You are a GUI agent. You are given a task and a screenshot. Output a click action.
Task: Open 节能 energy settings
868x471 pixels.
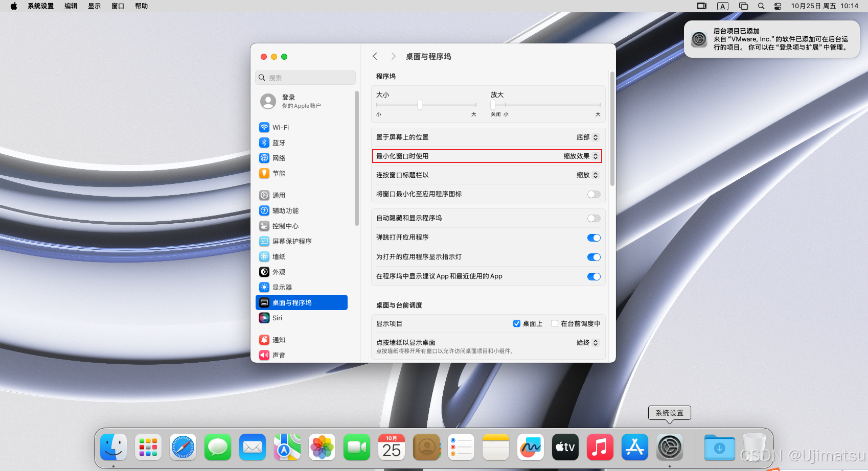302,173
